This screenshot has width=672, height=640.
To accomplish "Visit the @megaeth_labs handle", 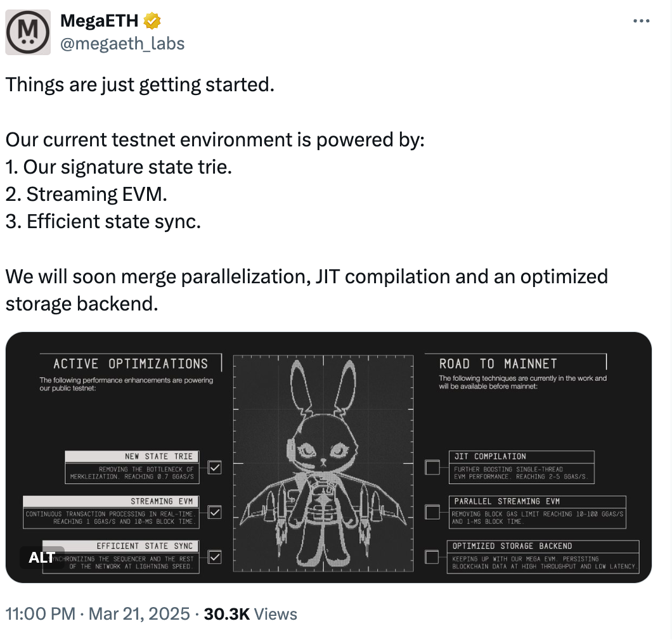I will [122, 43].
